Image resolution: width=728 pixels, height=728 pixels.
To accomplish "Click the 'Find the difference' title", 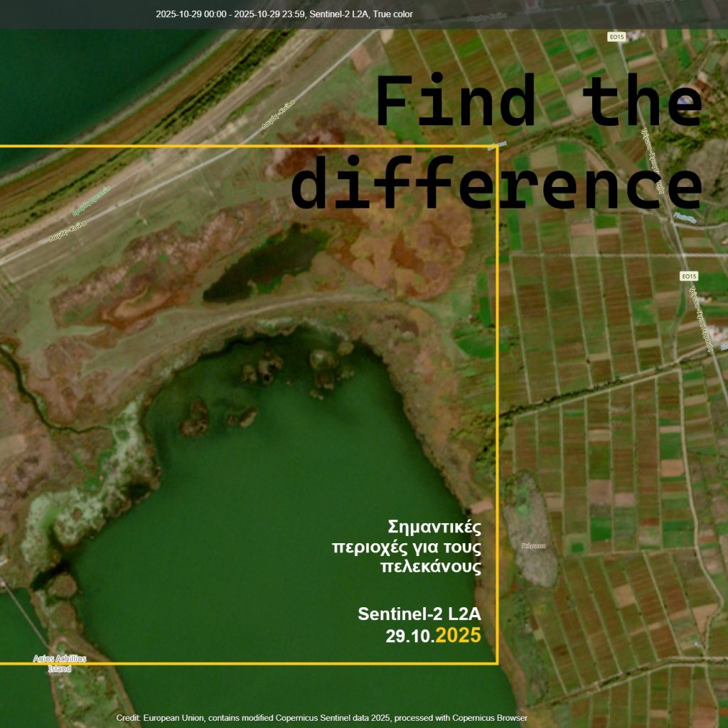I will point(498,142).
